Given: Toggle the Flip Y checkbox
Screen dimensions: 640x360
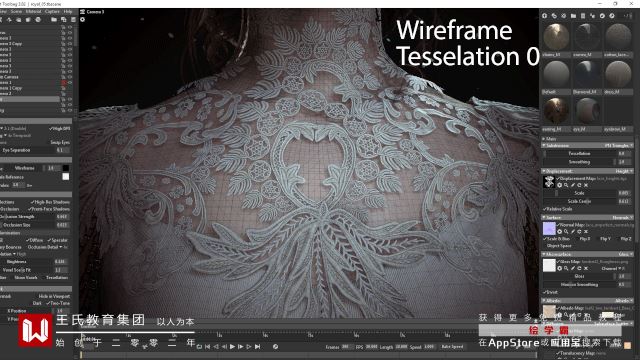Looking at the screenshot, I should click(x=605, y=238).
